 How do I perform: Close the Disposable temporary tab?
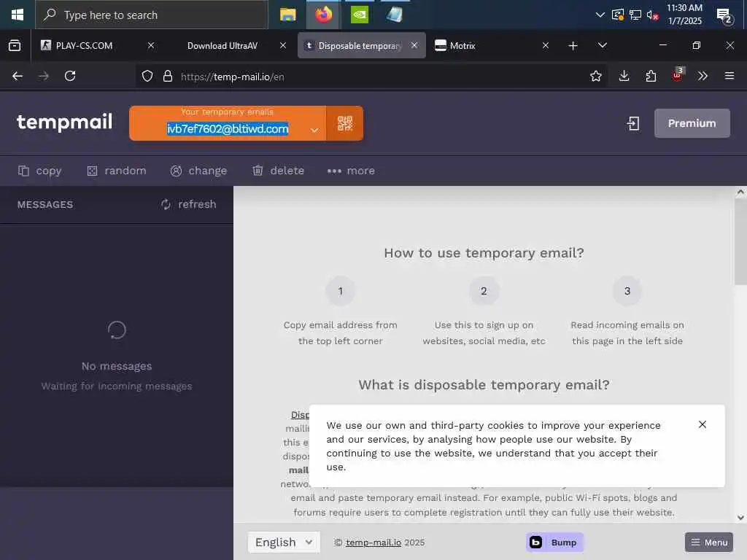pos(414,45)
